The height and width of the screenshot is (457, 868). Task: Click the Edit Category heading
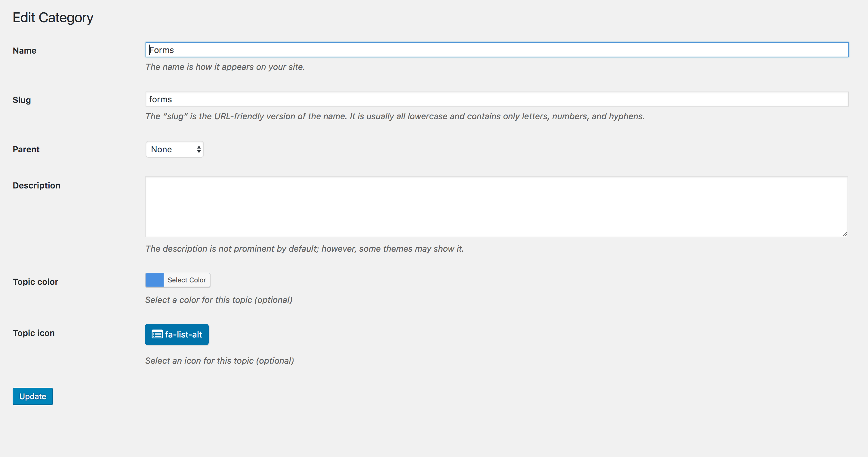(53, 18)
